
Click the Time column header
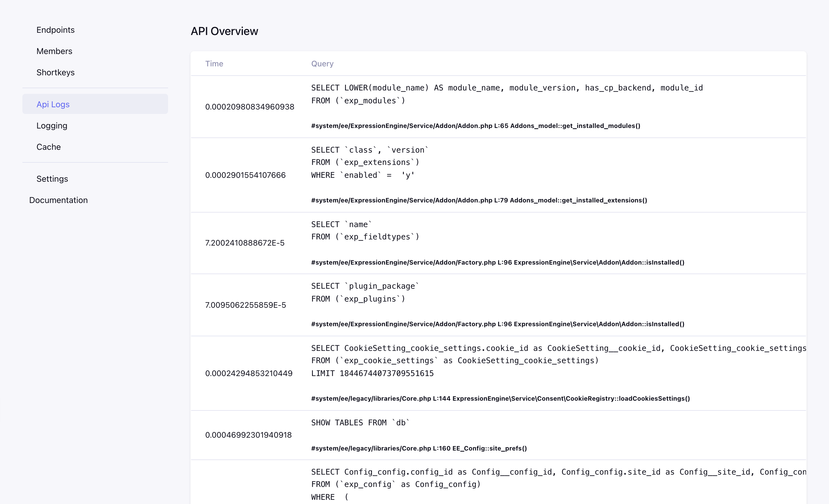click(214, 64)
